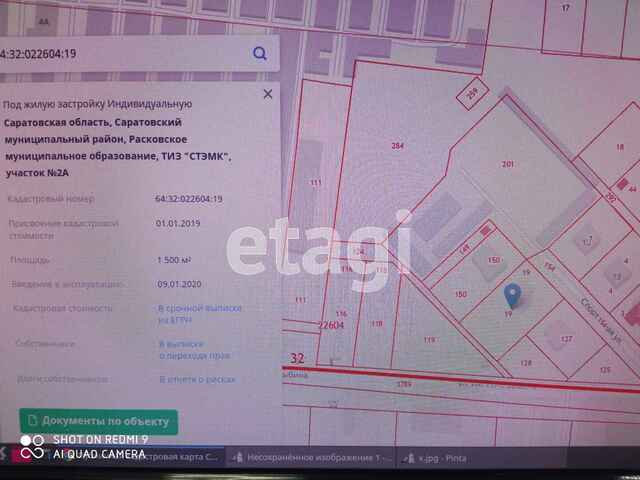The width and height of the screenshot is (640, 480).
Task: Click the area value 1 500 м²
Action: point(174,260)
